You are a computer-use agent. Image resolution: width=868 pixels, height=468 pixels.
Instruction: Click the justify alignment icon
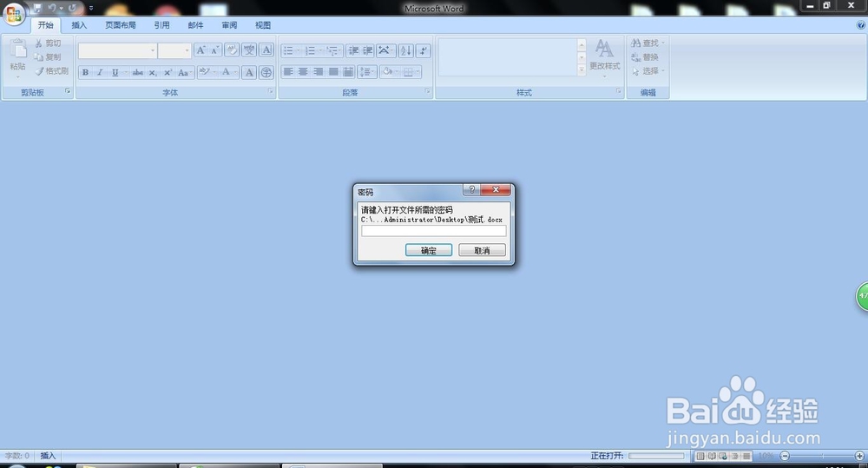click(333, 72)
